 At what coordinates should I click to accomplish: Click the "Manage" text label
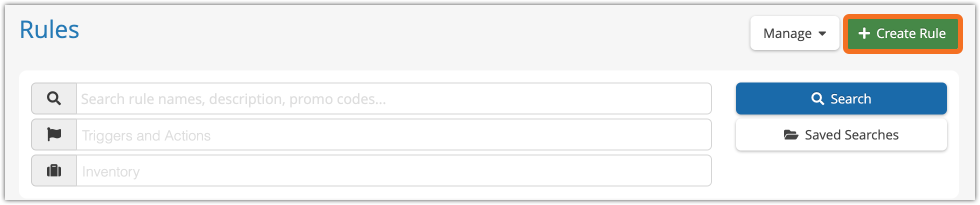point(787,33)
